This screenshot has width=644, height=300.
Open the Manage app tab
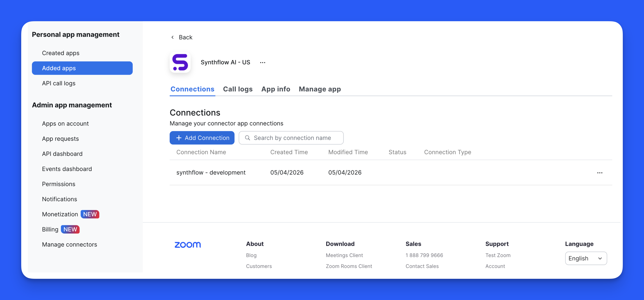[x=320, y=89]
